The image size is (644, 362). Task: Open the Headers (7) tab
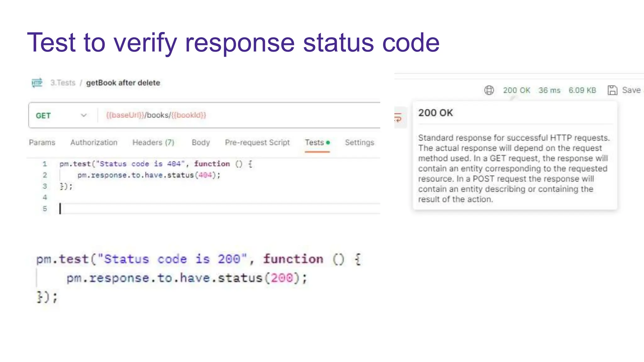153,142
